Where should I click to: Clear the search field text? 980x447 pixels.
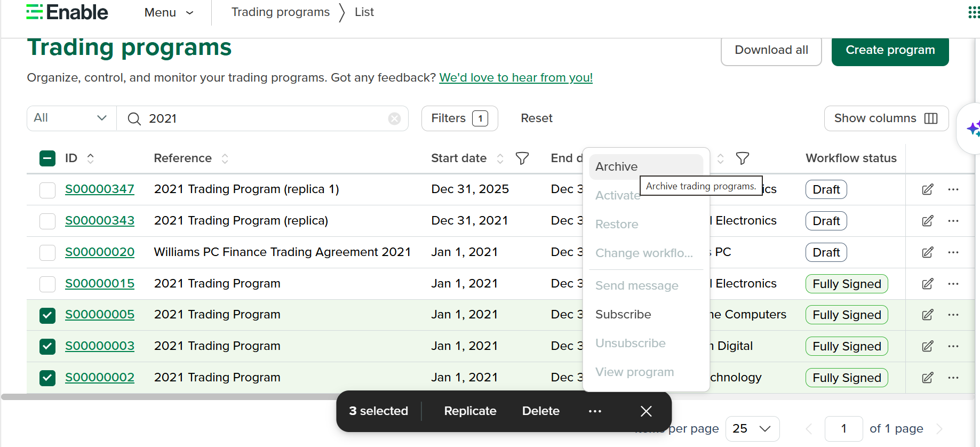coord(394,118)
